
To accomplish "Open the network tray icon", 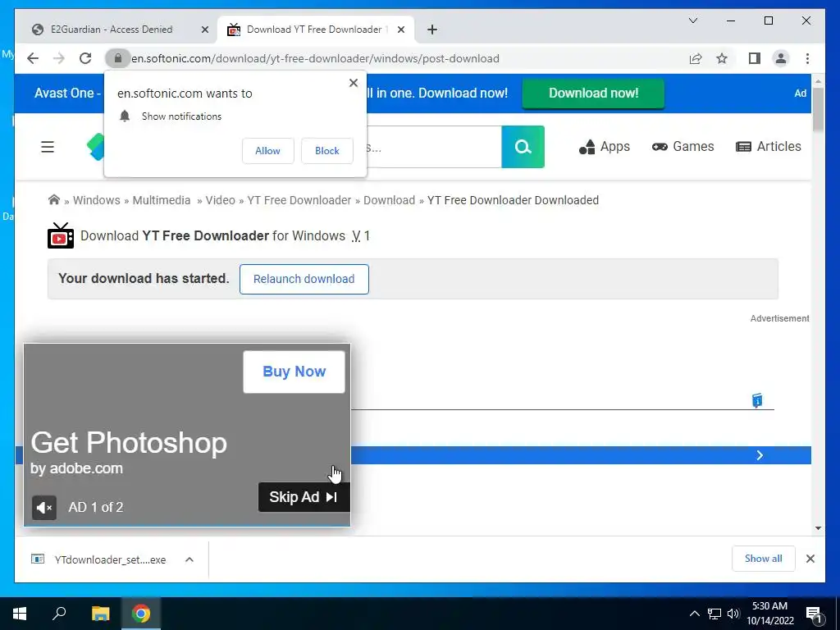I will [x=714, y=614].
